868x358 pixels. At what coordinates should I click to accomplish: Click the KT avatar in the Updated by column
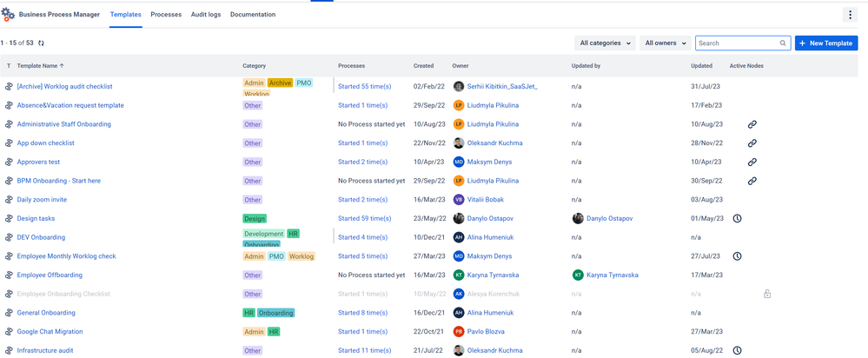[578, 275]
